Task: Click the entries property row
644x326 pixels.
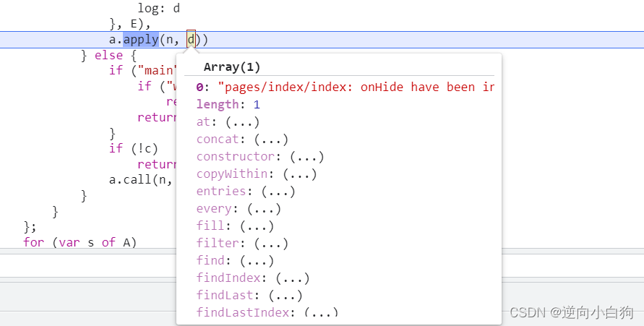Action: [246, 192]
